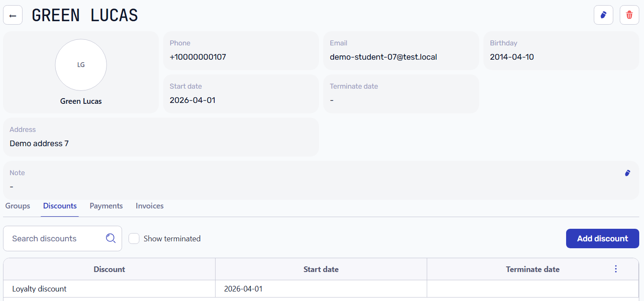The width and height of the screenshot is (644, 301).
Task: Switch to the Groups tab
Action: 18,206
